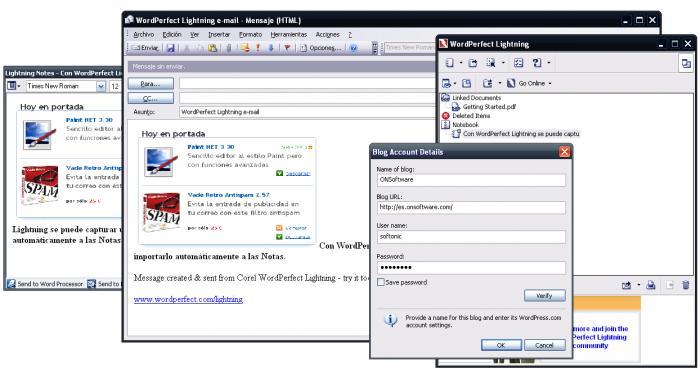Click the Asunto subject field

click(x=308, y=112)
